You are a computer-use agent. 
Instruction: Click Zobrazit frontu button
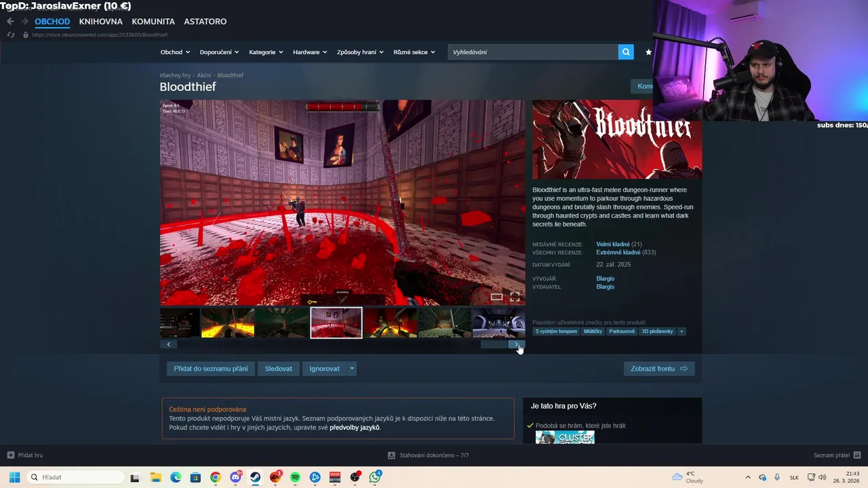659,369
